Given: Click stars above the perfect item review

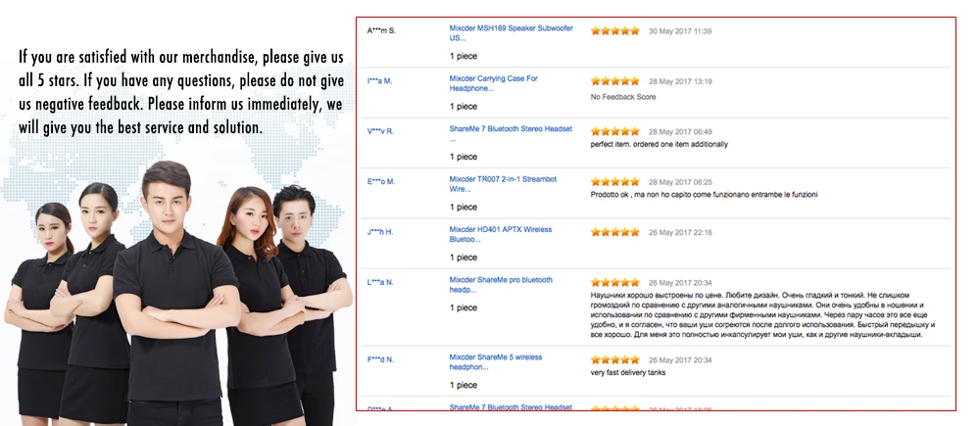Looking at the screenshot, I should click(x=615, y=131).
